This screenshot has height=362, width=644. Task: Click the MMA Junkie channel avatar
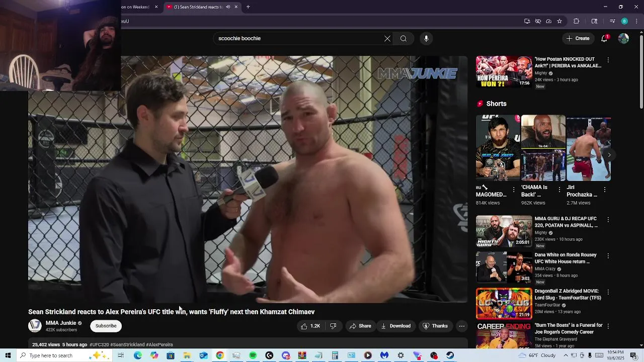(x=35, y=326)
